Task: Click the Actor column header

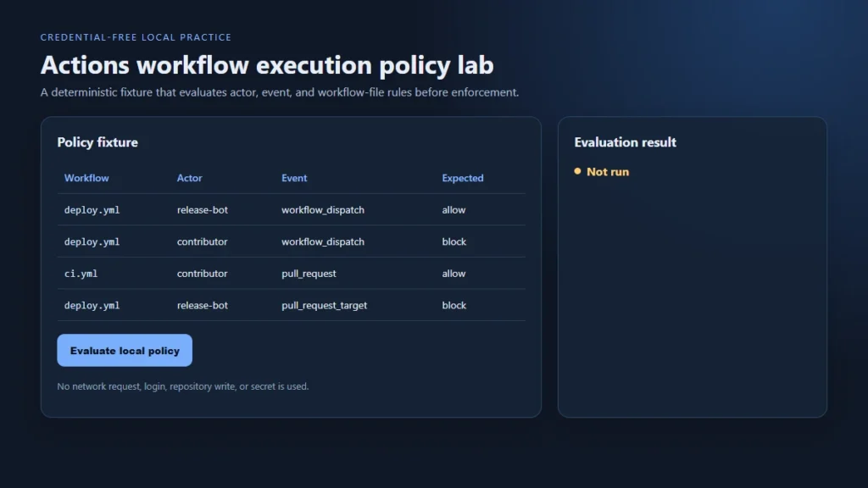Action: pos(189,178)
